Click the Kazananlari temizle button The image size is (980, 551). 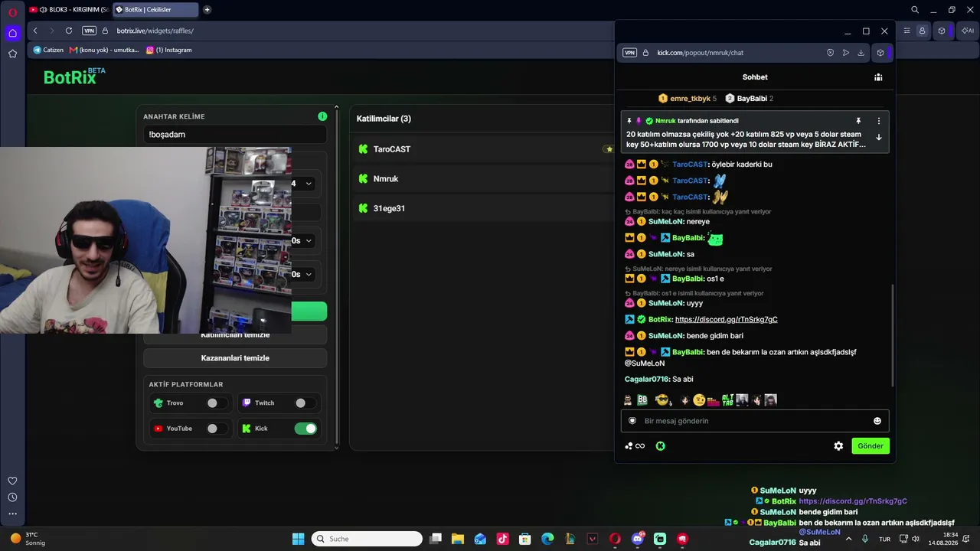235,358
